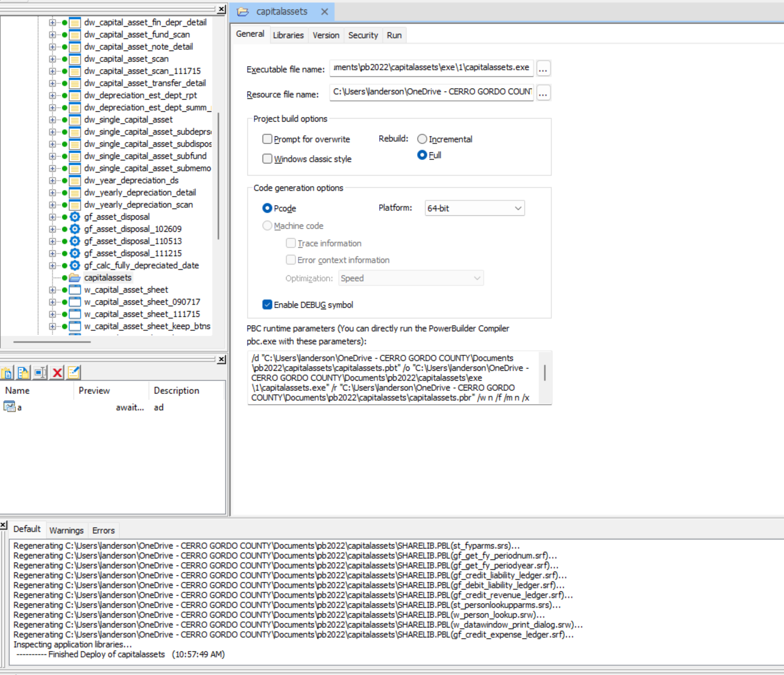Uncheck Enable DEBUG symbol

tap(267, 304)
